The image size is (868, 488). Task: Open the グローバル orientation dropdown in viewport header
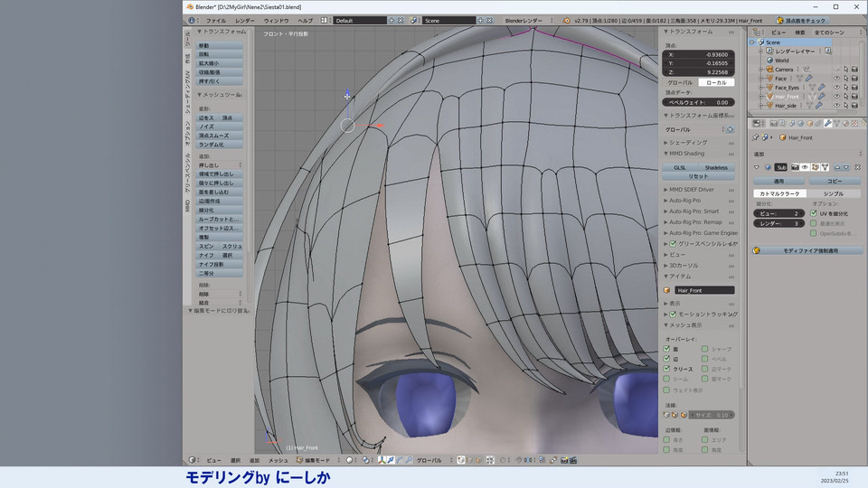pyautogui.click(x=433, y=460)
